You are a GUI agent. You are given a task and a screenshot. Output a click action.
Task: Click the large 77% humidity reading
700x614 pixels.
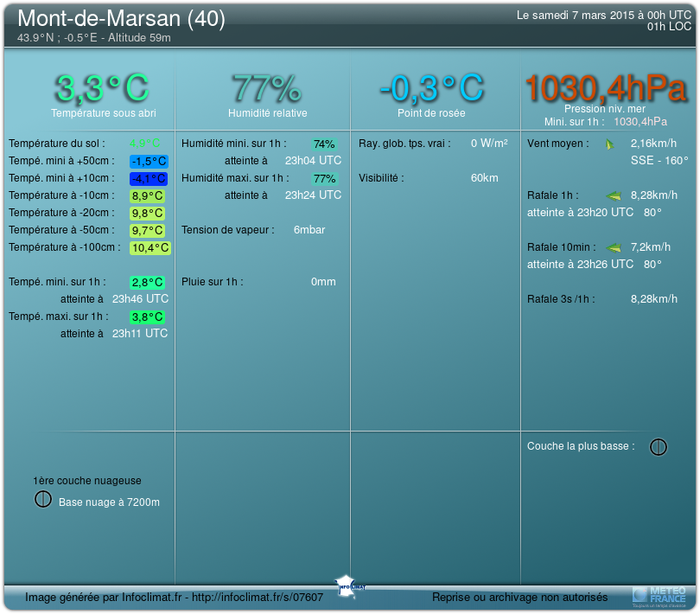click(x=267, y=88)
